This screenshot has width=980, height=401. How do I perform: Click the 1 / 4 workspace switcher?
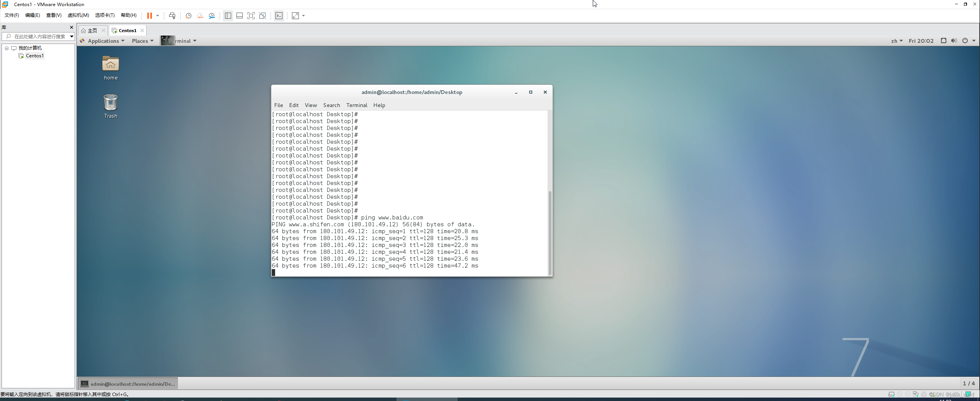tap(969, 383)
